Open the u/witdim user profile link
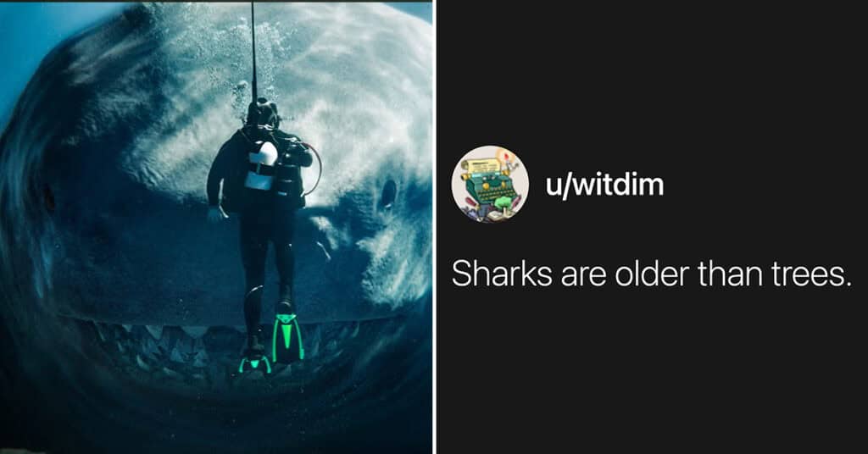The height and width of the screenshot is (454, 868). [604, 184]
